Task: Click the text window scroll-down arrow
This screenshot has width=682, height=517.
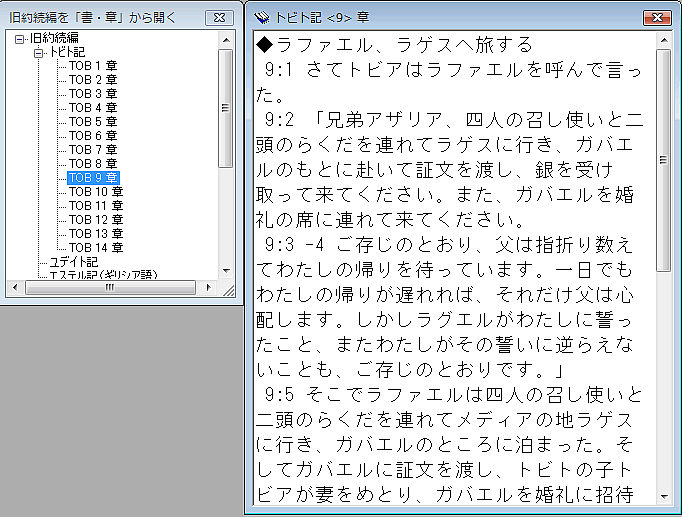Action: click(664, 497)
